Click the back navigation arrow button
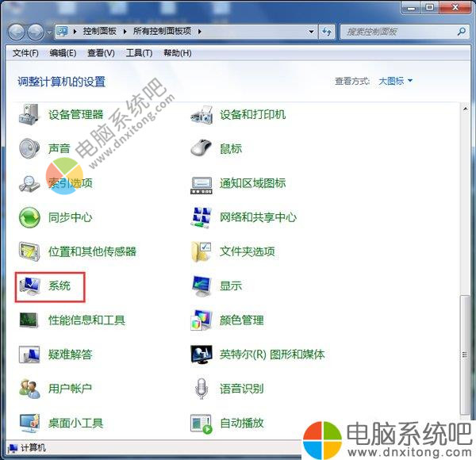This screenshot has width=476, height=460. [x=17, y=32]
